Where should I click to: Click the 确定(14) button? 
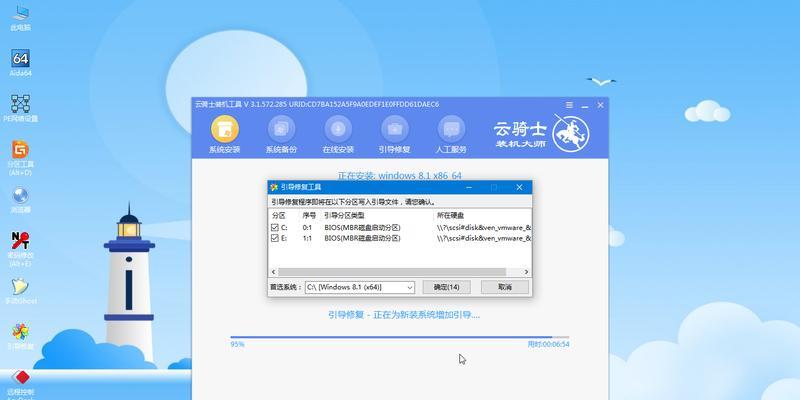click(x=446, y=287)
